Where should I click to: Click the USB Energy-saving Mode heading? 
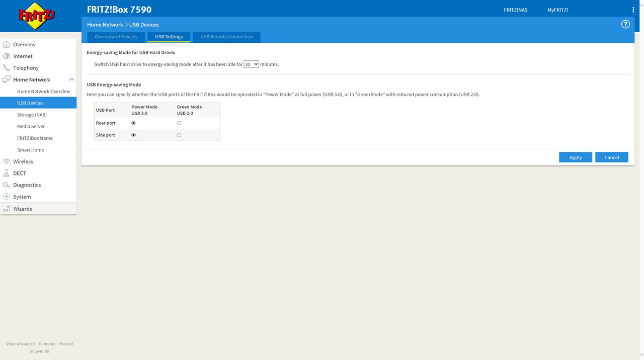coord(114,84)
